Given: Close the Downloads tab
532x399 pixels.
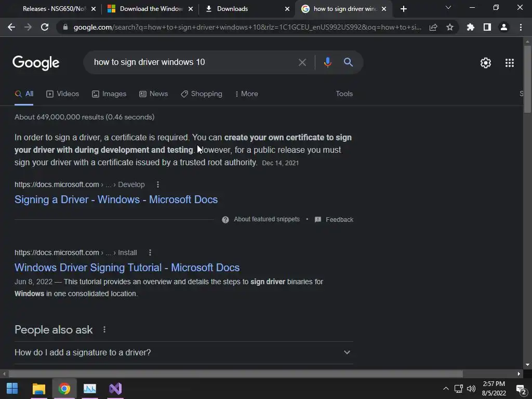Looking at the screenshot, I should point(287,9).
